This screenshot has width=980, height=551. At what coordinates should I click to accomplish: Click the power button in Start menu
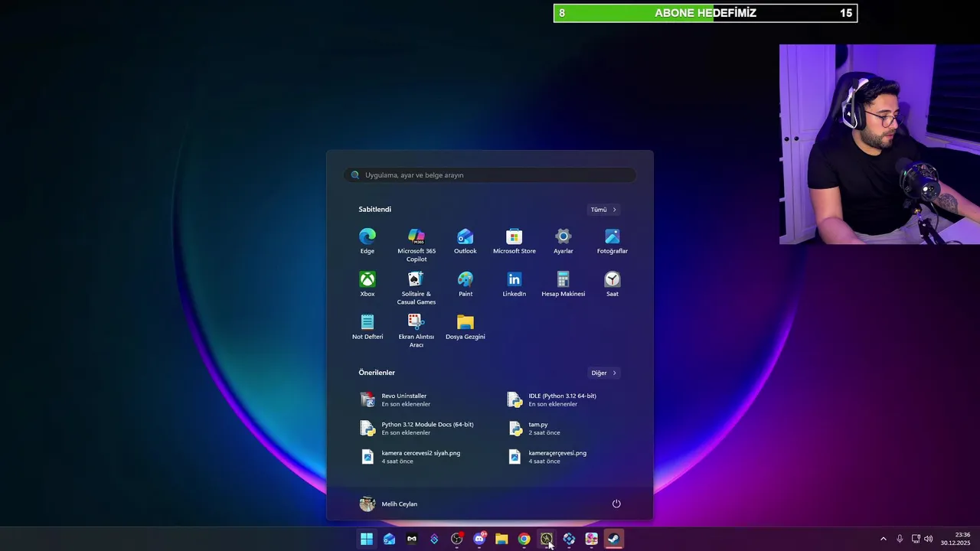(616, 504)
